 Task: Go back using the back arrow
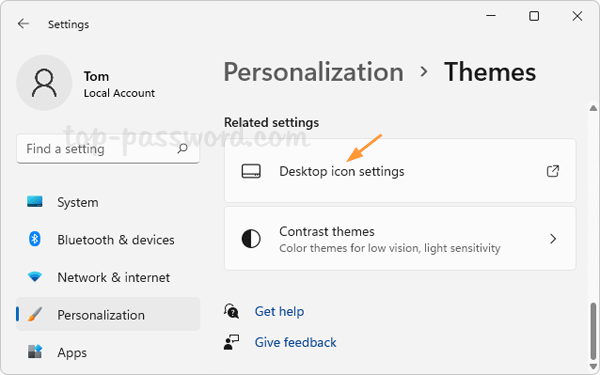pos(23,24)
